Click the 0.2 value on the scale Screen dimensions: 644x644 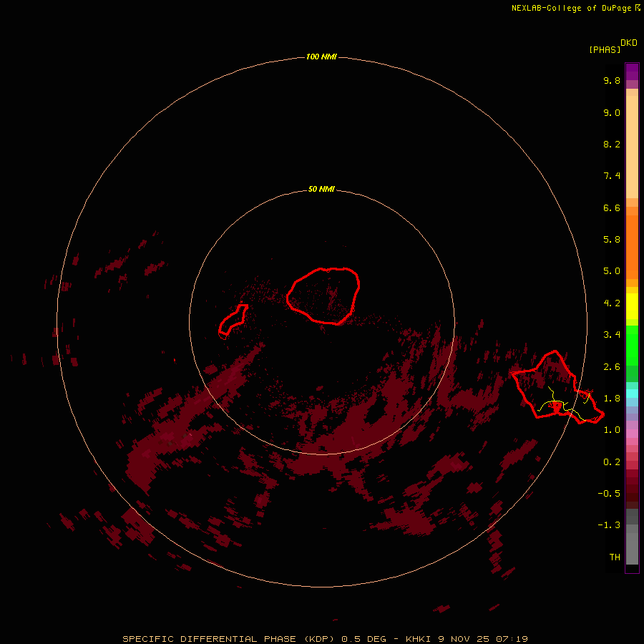(x=612, y=462)
